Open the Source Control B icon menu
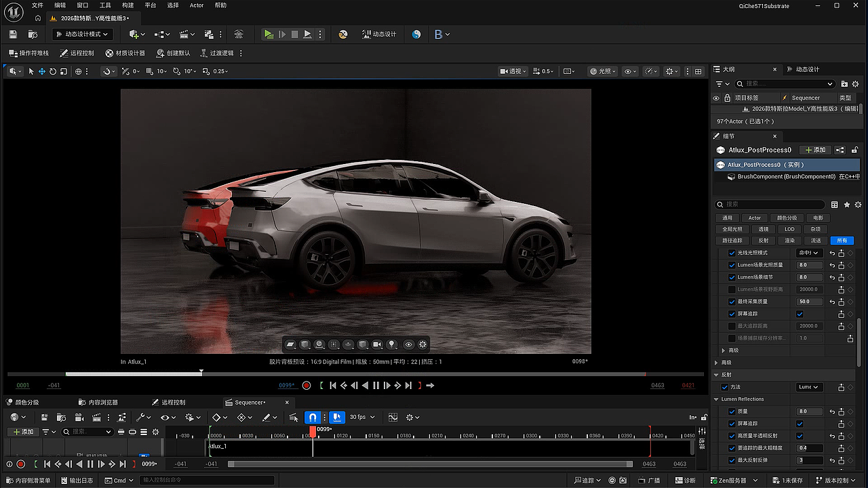 (x=441, y=34)
